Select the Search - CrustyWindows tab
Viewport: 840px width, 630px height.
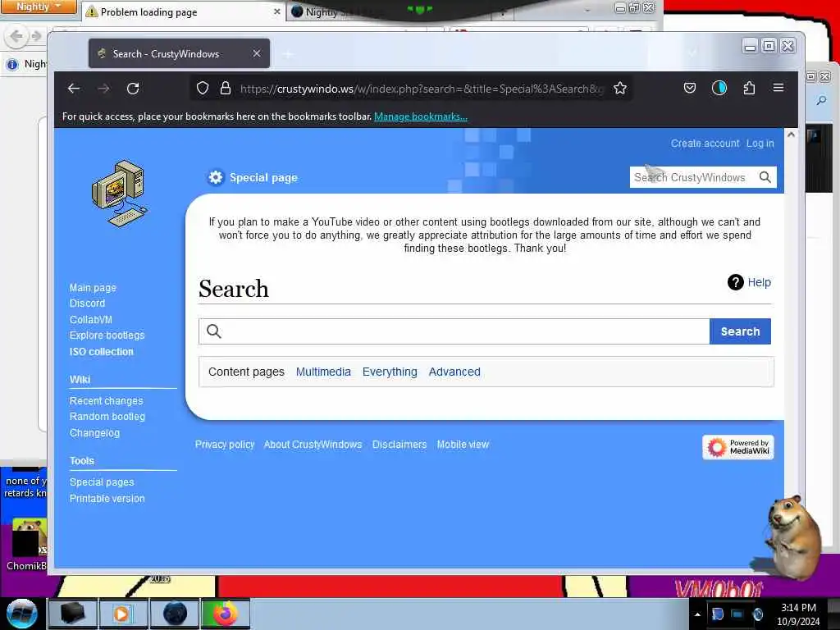click(179, 53)
